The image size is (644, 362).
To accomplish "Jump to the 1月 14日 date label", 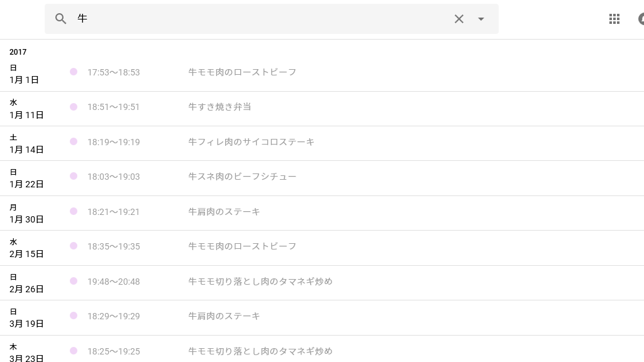I will (x=26, y=150).
